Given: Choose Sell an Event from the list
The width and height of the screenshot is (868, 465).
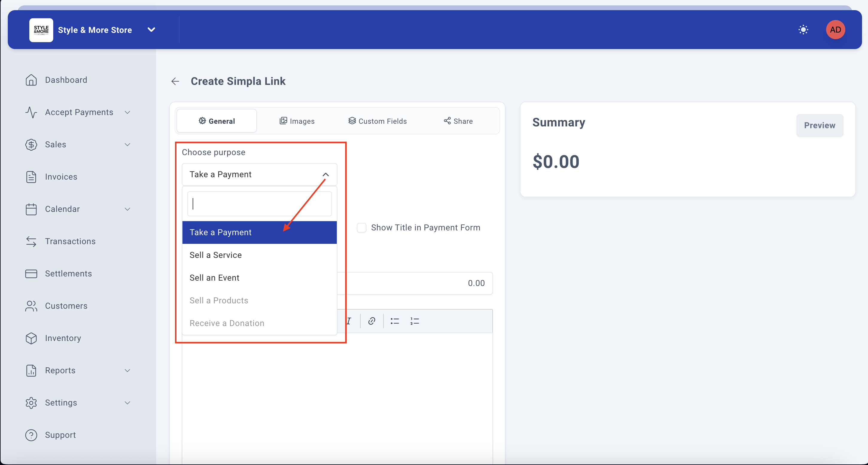Looking at the screenshot, I should [x=214, y=278].
